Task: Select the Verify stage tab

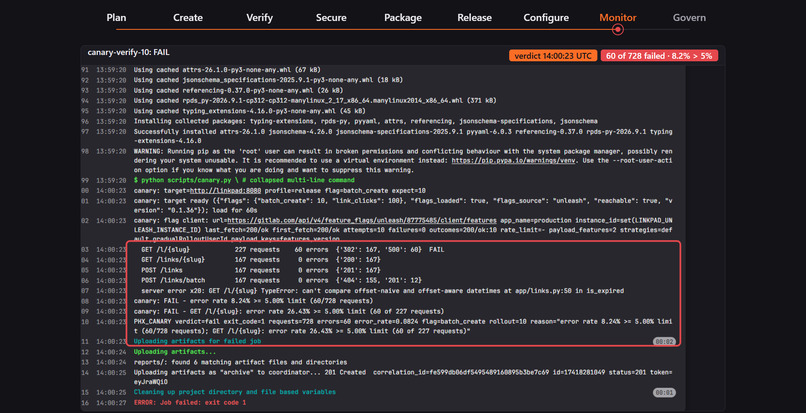Action: [x=260, y=17]
